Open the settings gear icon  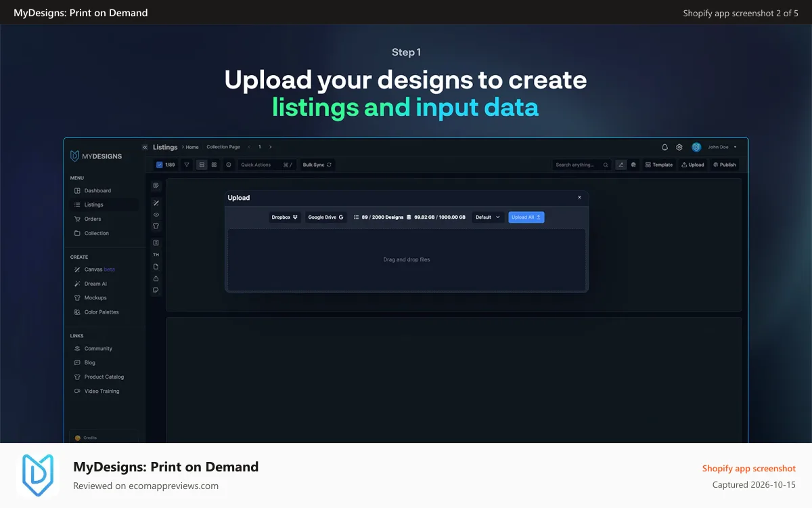coord(679,147)
